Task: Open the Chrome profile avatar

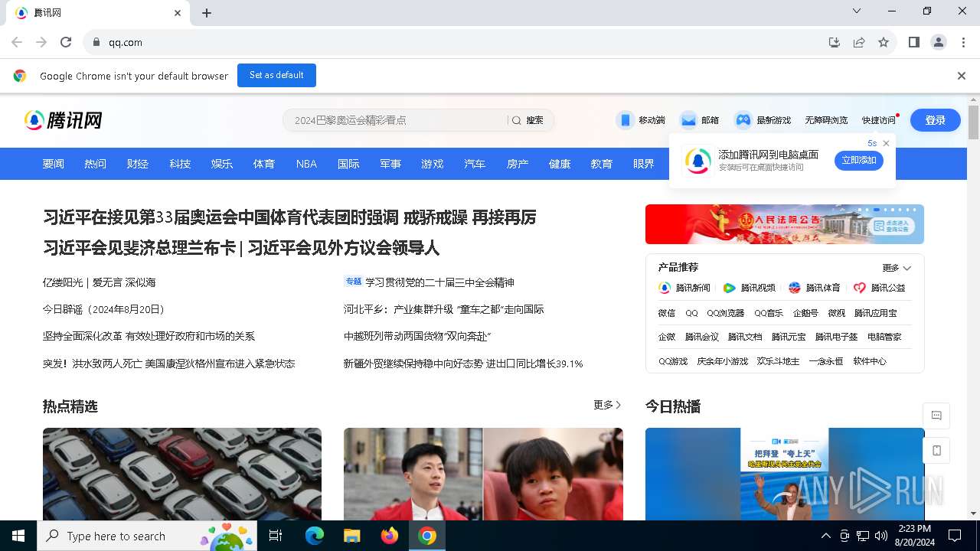Action: (939, 42)
